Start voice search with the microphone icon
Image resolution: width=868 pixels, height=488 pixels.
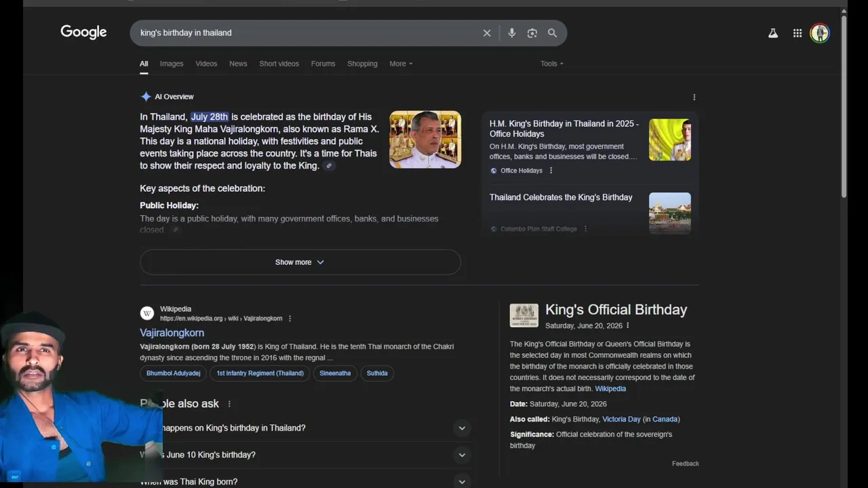pyautogui.click(x=512, y=33)
